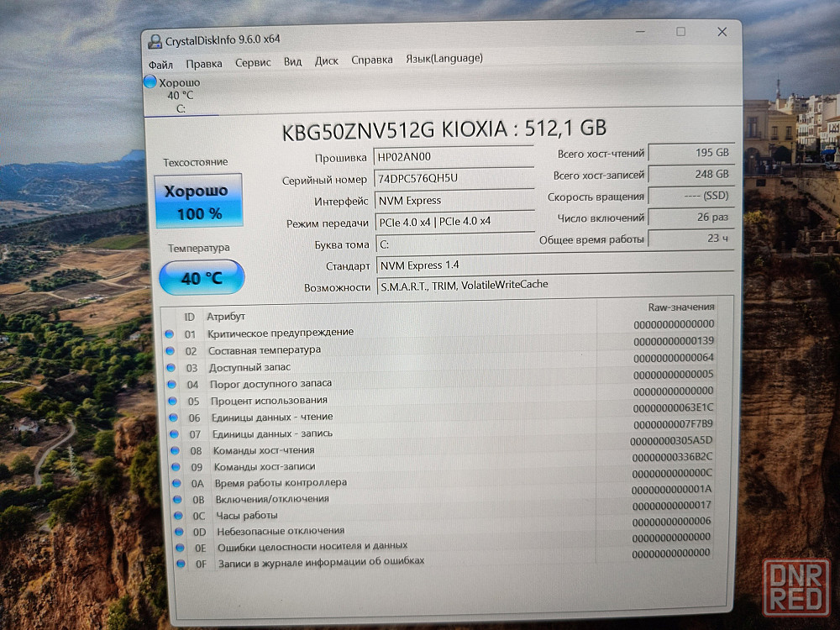
Task: Click the power-on hours value 23 ч
Action: tap(690, 239)
